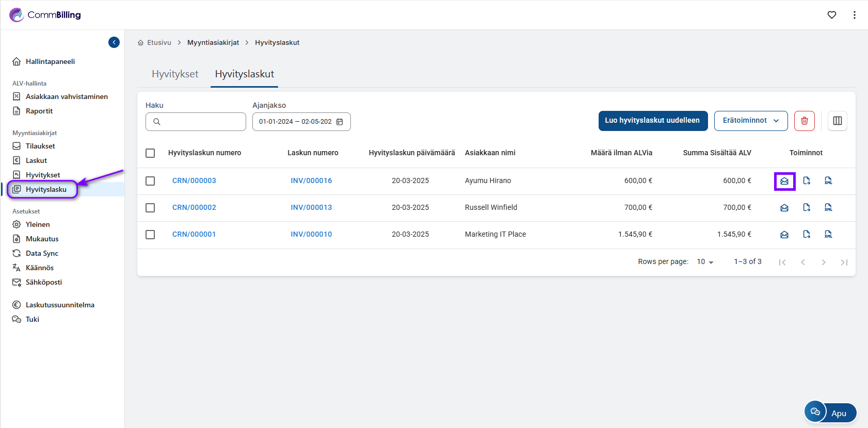Open the Ajanjakso date range picker

(x=301, y=122)
